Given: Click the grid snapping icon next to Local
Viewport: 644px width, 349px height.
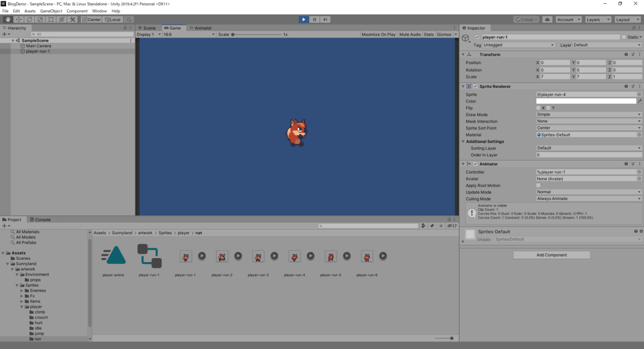Looking at the screenshot, I should click(x=129, y=19).
